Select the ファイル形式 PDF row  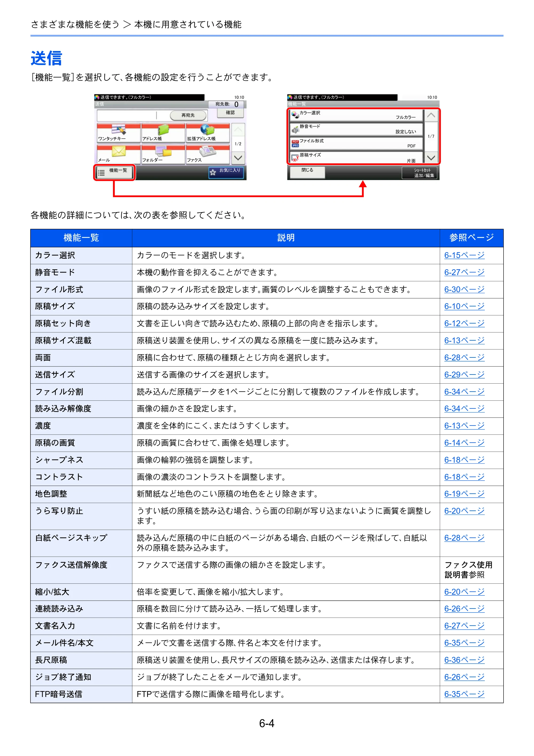(356, 143)
